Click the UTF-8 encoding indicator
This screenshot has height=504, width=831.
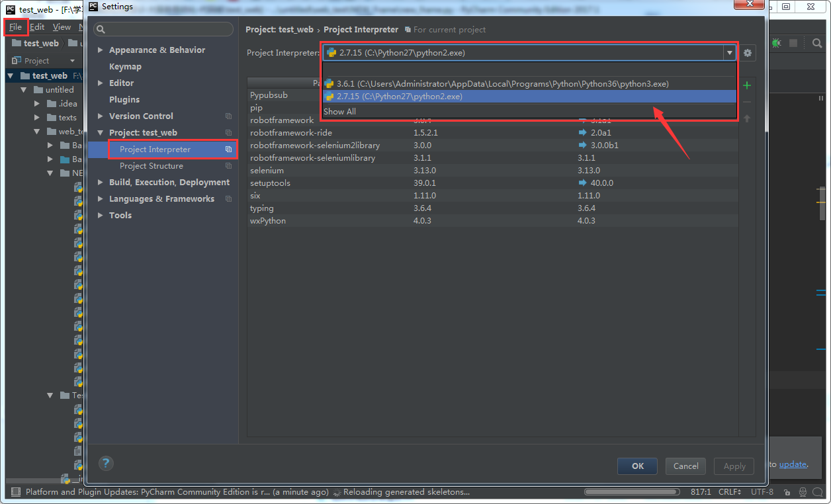click(762, 492)
